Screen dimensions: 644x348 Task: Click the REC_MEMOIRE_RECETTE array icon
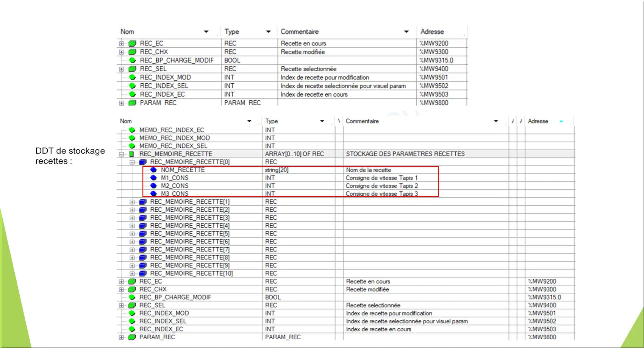coord(132,154)
